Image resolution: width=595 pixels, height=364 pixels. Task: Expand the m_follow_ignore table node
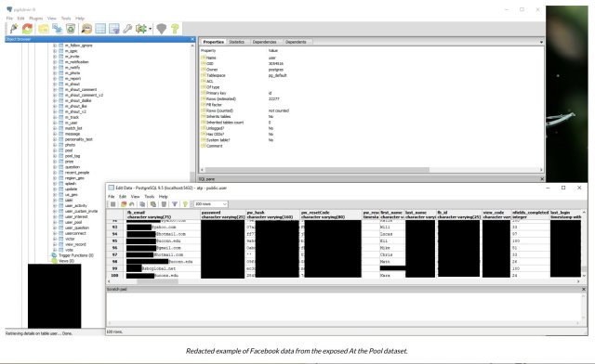click(x=55, y=45)
